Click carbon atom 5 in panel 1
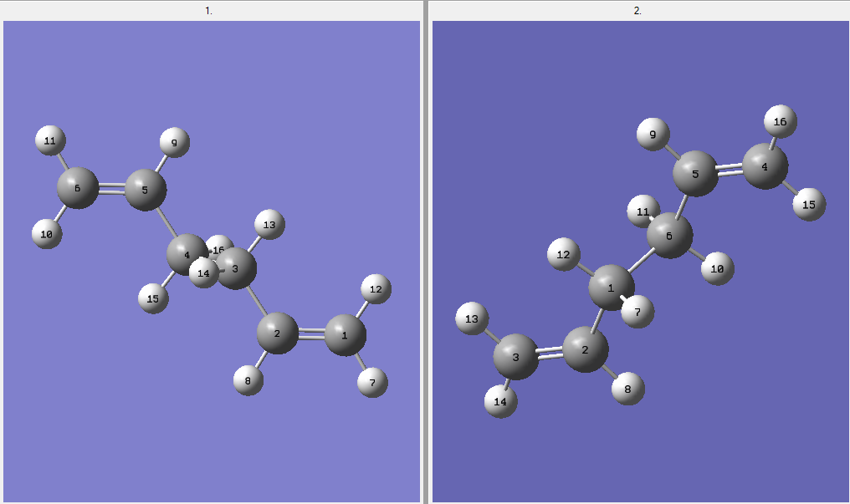Image resolution: width=850 pixels, height=504 pixels. [x=146, y=190]
